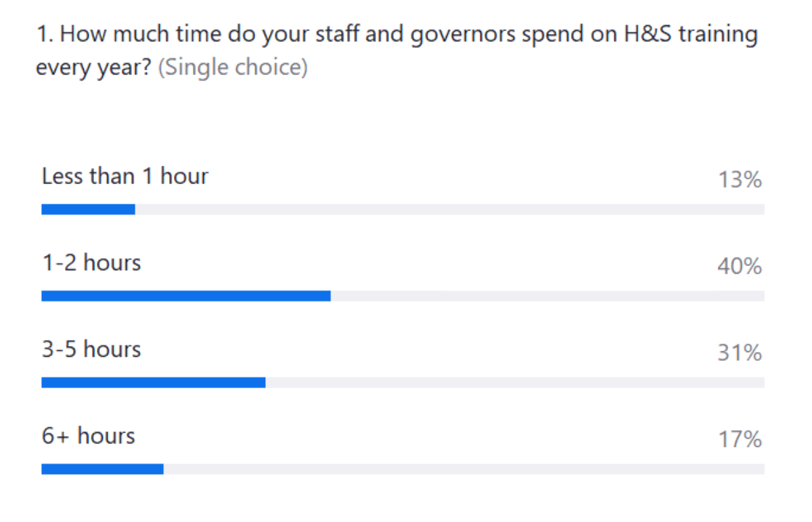This screenshot has width=812, height=522.
Task: Select the "1-2 hours" option label
Action: click(91, 263)
